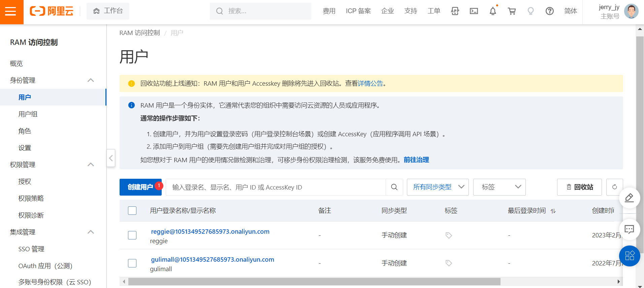This screenshot has width=644, height=288.
Task: Open the floating chat message icon
Action: [x=630, y=230]
